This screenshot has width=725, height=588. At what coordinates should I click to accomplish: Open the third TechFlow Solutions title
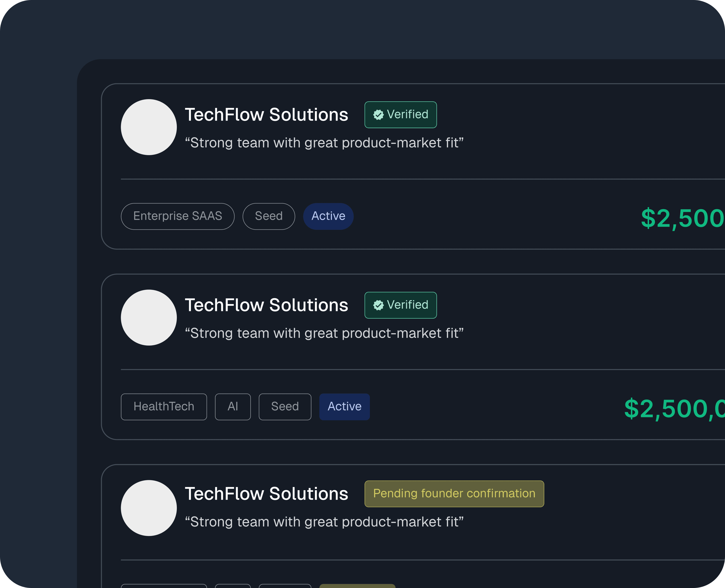[x=266, y=494]
